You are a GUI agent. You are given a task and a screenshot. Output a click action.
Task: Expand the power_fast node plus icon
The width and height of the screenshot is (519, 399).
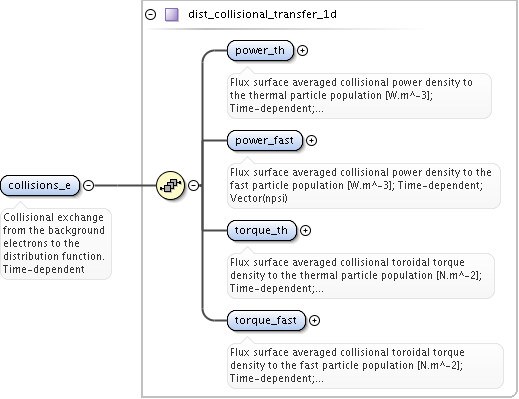(x=311, y=140)
